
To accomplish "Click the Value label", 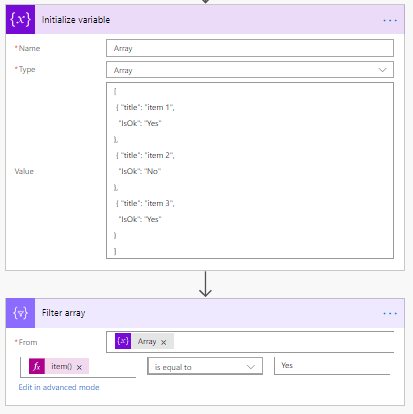I will click(24, 171).
